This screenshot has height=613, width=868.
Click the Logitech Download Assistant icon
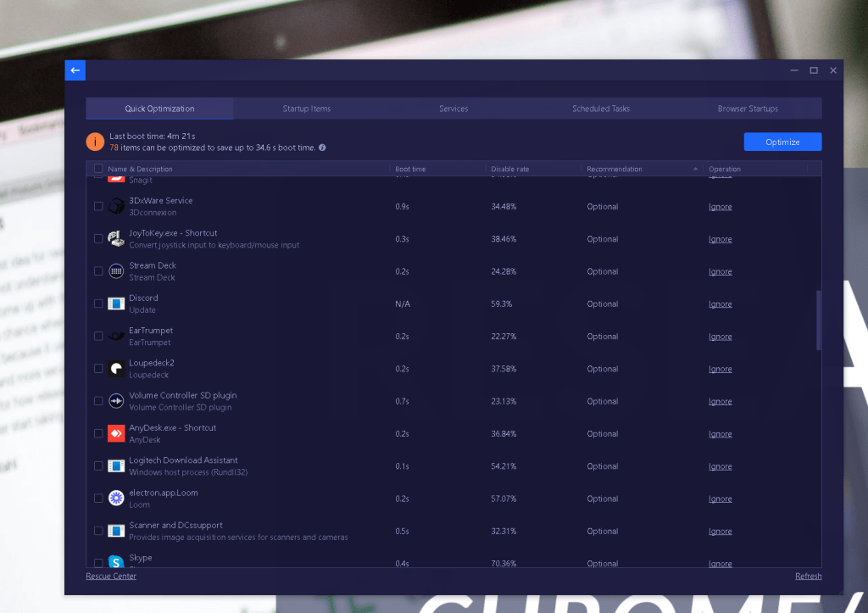[116, 466]
